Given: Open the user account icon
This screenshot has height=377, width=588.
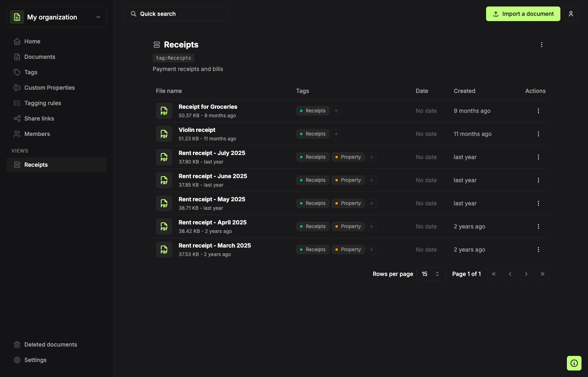Looking at the screenshot, I should click(x=571, y=14).
